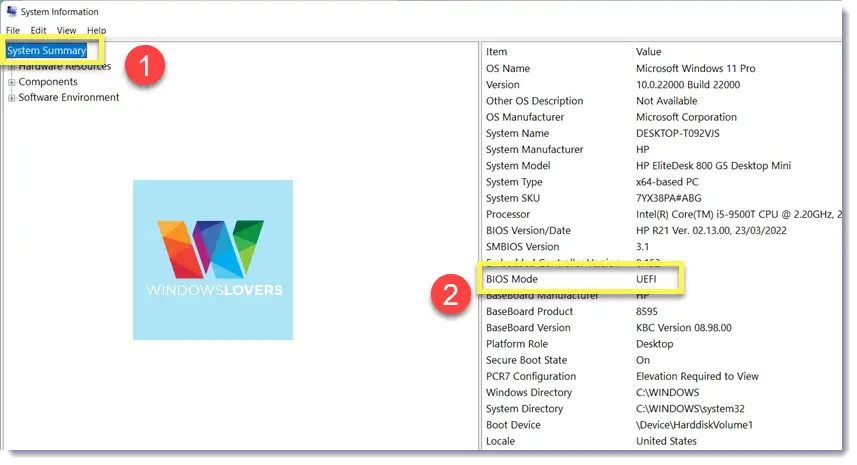Click the System Manufacturer item

pos(535,150)
